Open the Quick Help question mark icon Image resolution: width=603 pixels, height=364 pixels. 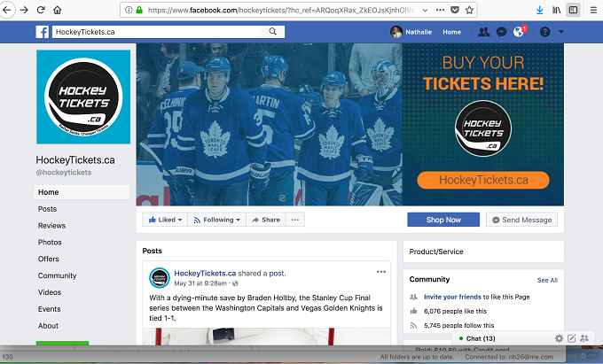545,32
